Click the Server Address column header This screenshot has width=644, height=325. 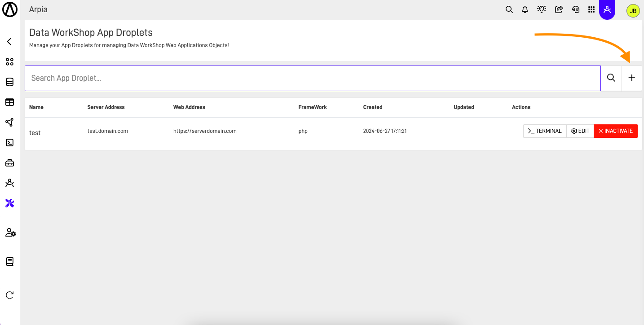coord(106,107)
